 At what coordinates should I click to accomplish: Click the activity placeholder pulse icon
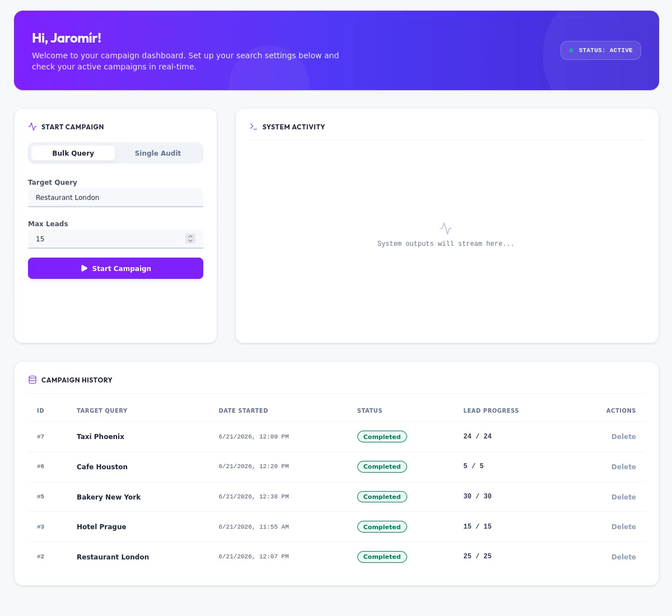pyautogui.click(x=446, y=228)
